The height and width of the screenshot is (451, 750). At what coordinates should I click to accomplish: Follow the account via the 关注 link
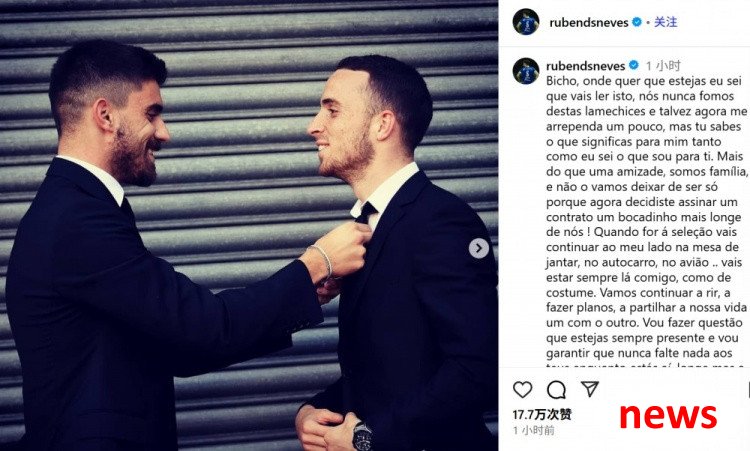(x=665, y=22)
